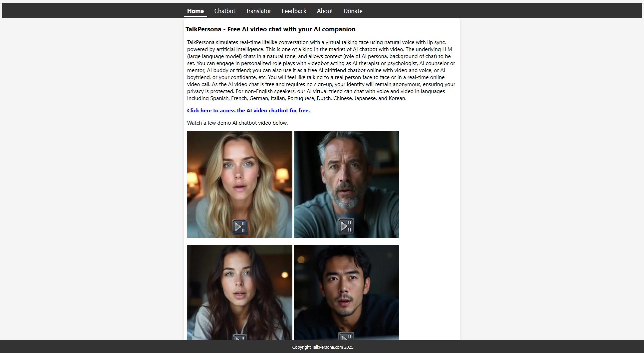Click the TalkPersona page heading
The width and height of the screenshot is (644, 353).
270,29
